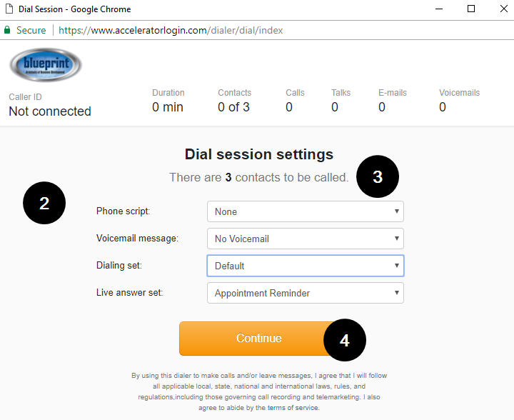Click the green Secure padlock icon
This screenshot has width=514, height=420.
coord(7,30)
